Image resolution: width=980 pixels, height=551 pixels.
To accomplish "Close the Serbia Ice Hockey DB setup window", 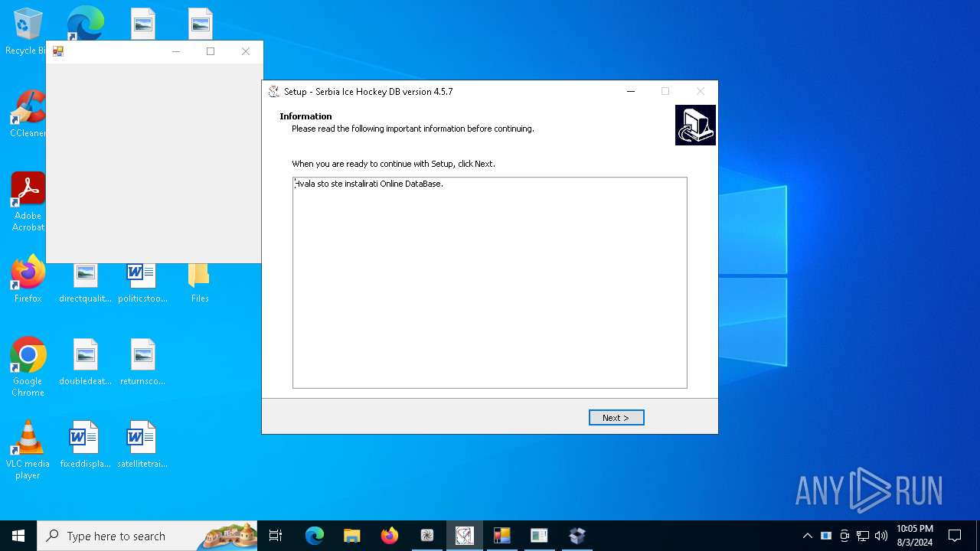I will pos(700,91).
